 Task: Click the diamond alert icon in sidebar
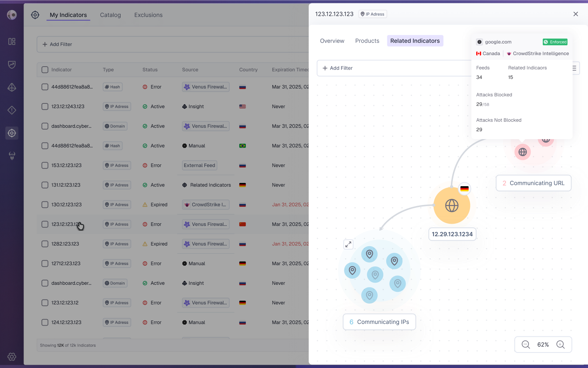12,110
